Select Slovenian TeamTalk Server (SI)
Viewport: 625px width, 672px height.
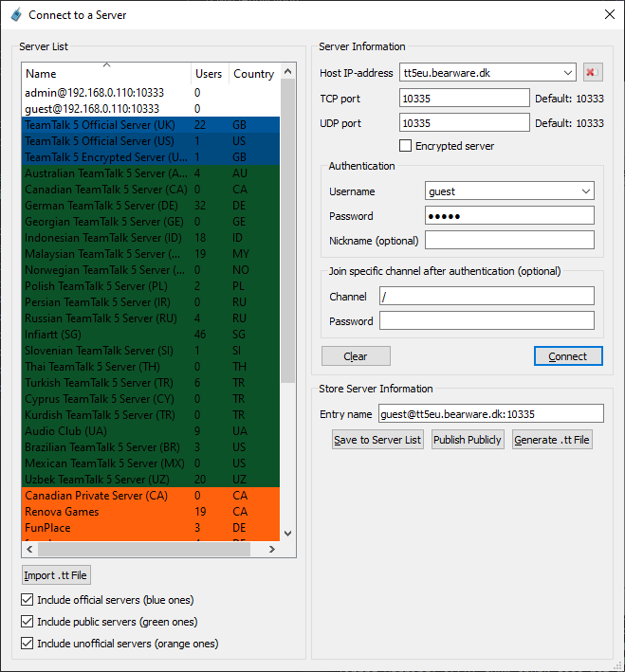(151, 351)
